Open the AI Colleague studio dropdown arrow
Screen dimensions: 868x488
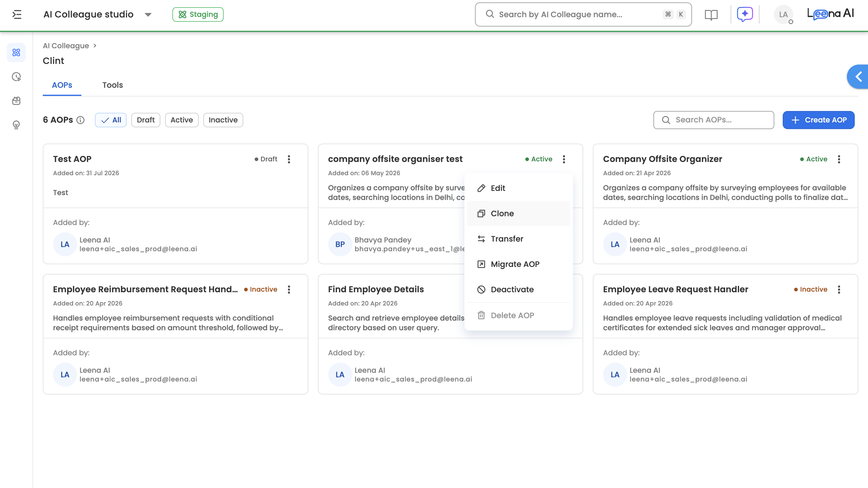tap(148, 14)
